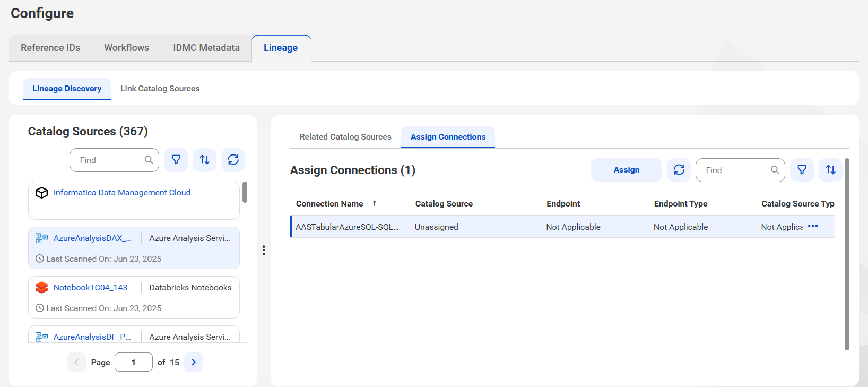Click the Catalog Sources Find field
The image size is (868, 387).
(114, 160)
